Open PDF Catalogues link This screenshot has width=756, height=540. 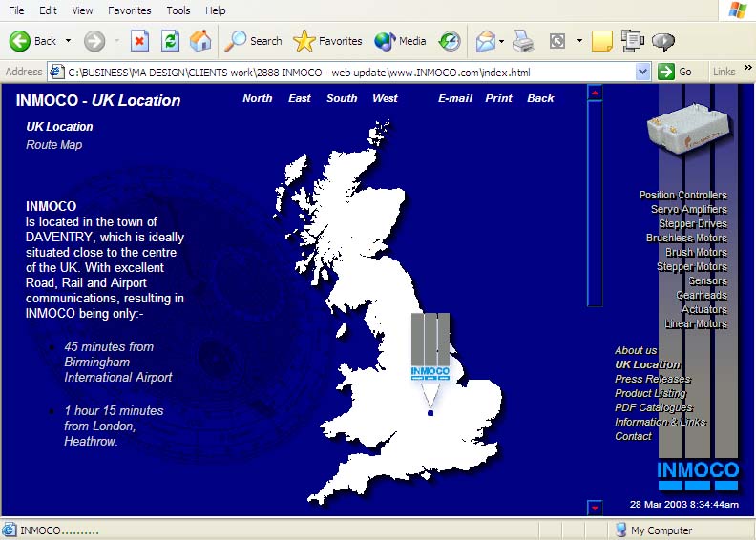[x=654, y=407]
